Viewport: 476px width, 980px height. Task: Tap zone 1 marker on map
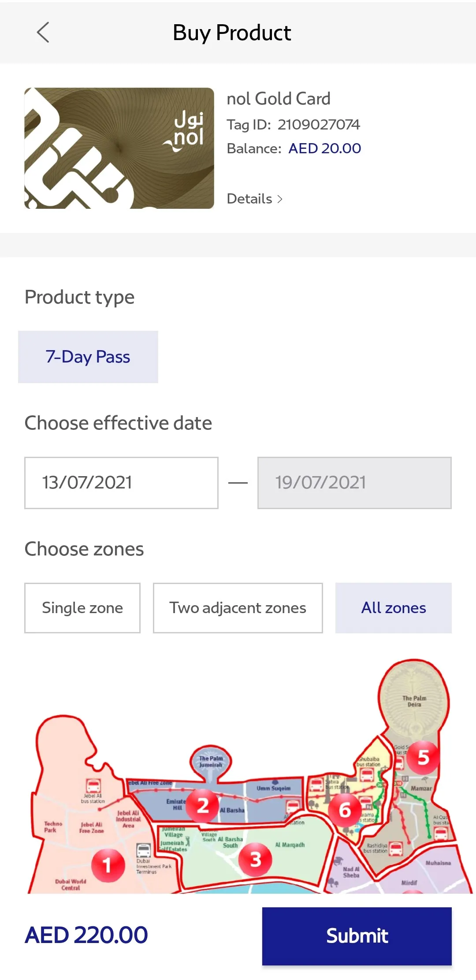click(108, 865)
